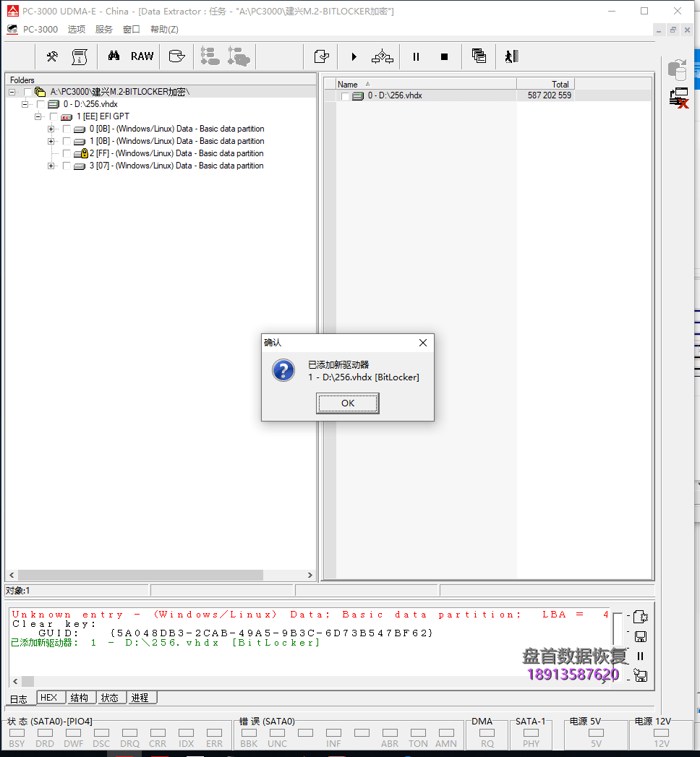Image resolution: width=700 pixels, height=757 pixels.
Task: Click the question mark icon in the dialog
Action: click(x=283, y=370)
